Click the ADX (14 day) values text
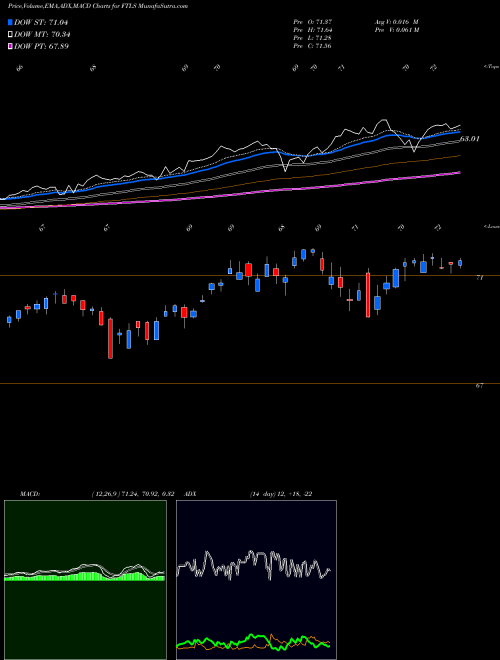 [x=281, y=494]
